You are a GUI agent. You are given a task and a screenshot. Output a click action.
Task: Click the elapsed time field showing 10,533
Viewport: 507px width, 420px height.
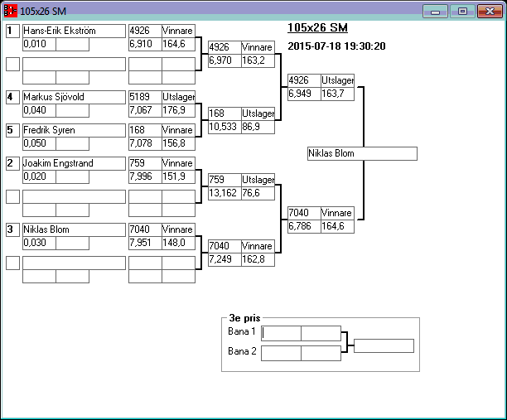pyautogui.click(x=224, y=127)
